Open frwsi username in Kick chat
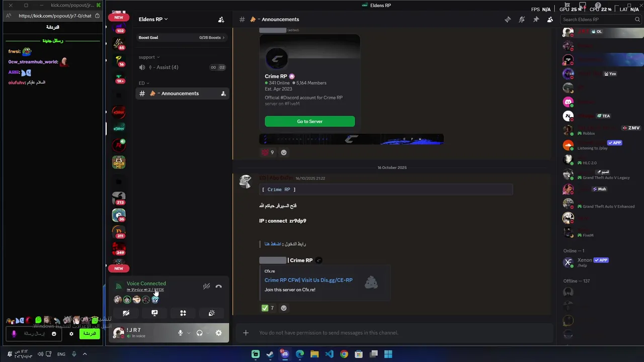The width and height of the screenshot is (644, 362). pyautogui.click(x=14, y=51)
